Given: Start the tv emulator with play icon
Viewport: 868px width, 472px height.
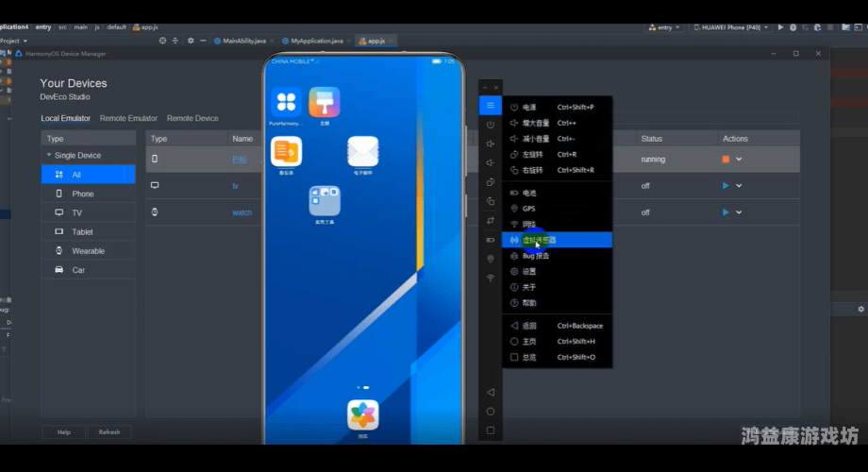Looking at the screenshot, I should click(x=726, y=186).
